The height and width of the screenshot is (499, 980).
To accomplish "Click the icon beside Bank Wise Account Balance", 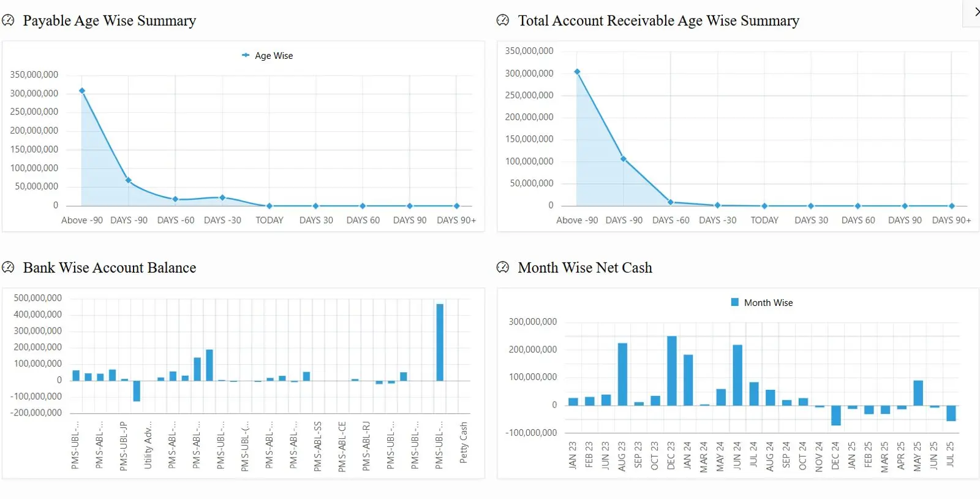I will 8,268.
